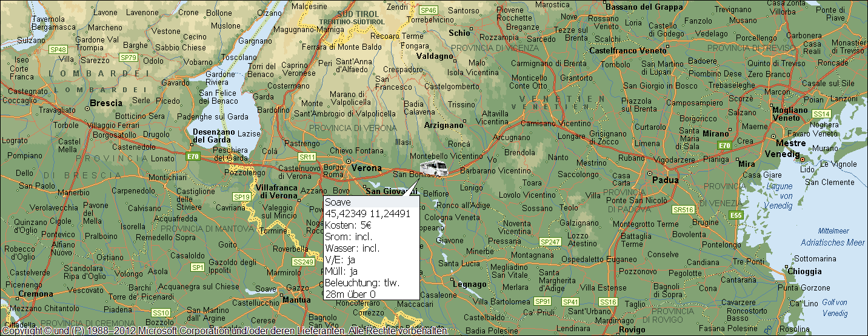This screenshot has height=336, width=868.
Task: Click the E70 road shield near Mirano
Action: click(724, 146)
